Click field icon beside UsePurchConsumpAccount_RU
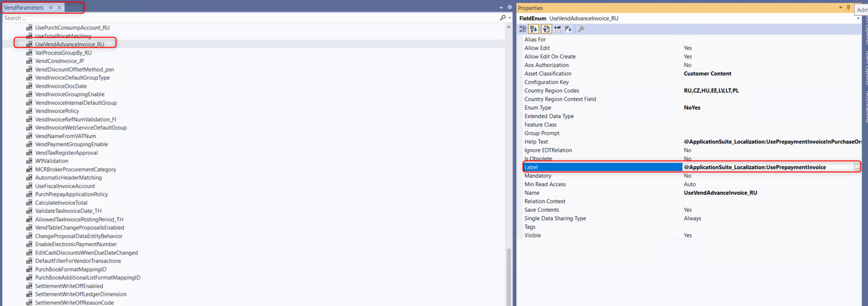868x306 pixels. pyautogui.click(x=29, y=28)
